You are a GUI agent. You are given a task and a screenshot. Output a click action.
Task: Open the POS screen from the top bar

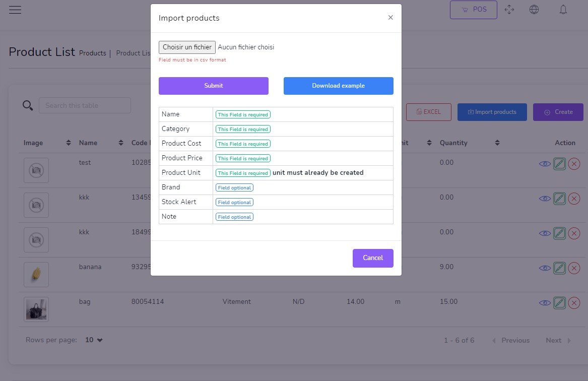click(x=473, y=10)
